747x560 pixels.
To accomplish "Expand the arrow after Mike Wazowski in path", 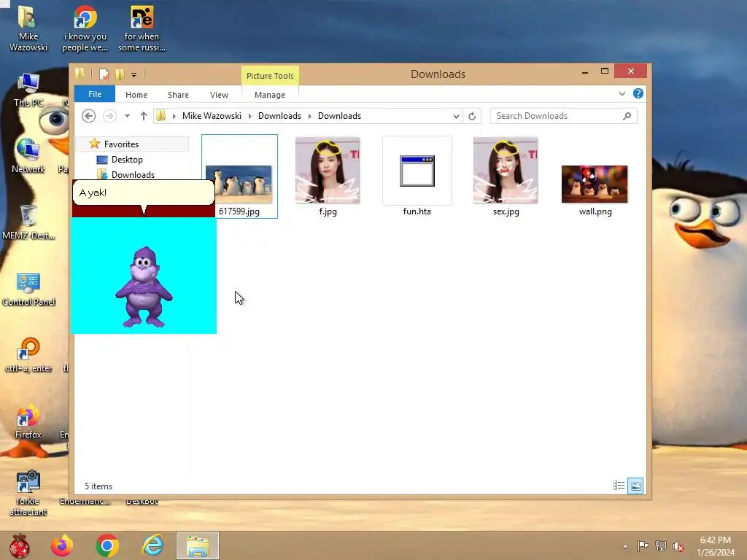I will [x=249, y=116].
